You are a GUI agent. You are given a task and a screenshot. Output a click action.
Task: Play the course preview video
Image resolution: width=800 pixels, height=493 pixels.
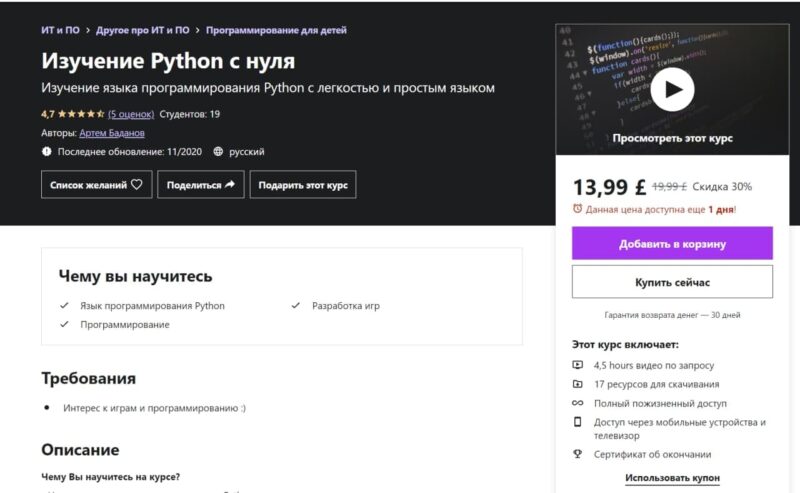(x=672, y=91)
